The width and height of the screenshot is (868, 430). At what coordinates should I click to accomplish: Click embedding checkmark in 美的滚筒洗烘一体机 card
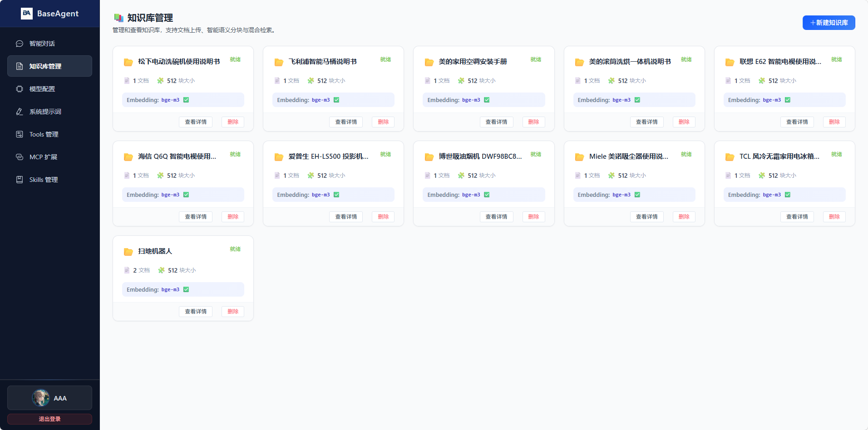[637, 100]
